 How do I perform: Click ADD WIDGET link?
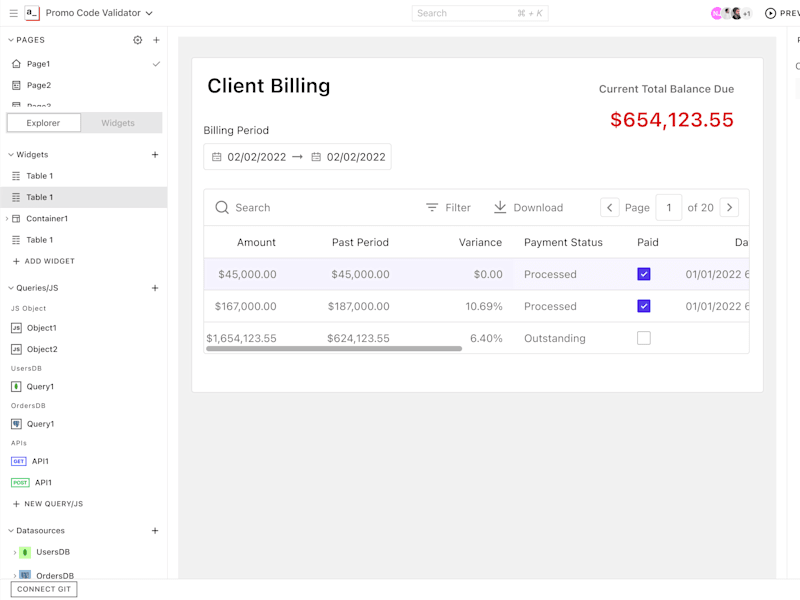(x=44, y=261)
